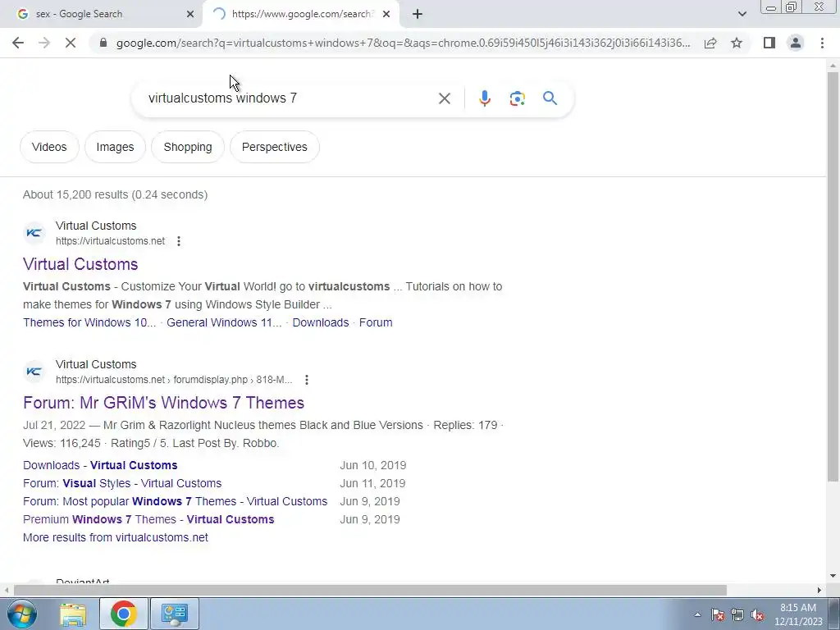Screen dimensions: 840x630
Task: Open a new tab
Action: click(x=418, y=14)
